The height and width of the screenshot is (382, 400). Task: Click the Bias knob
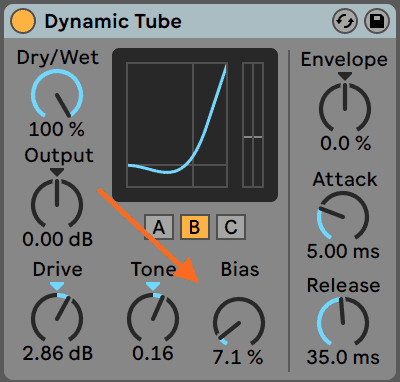coord(239,322)
